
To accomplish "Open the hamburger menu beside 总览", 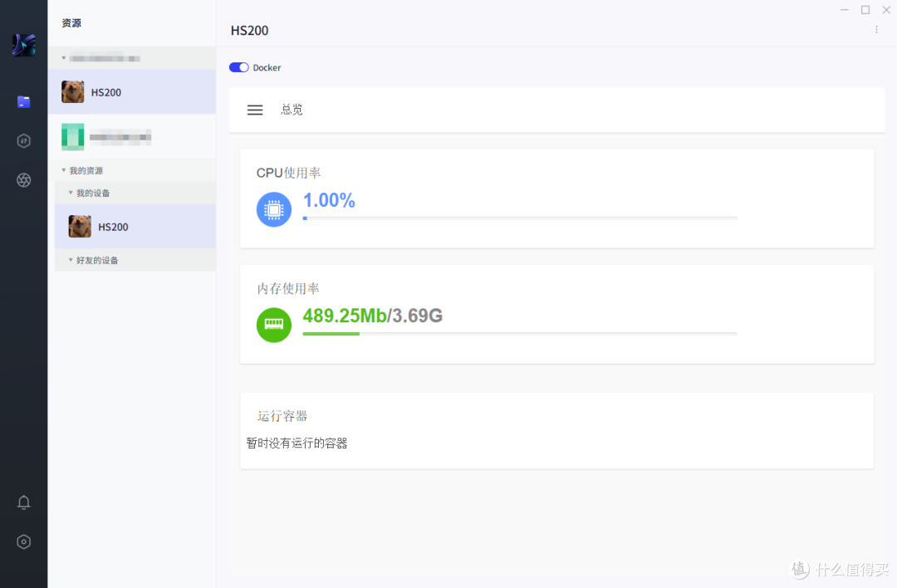I will pos(255,110).
